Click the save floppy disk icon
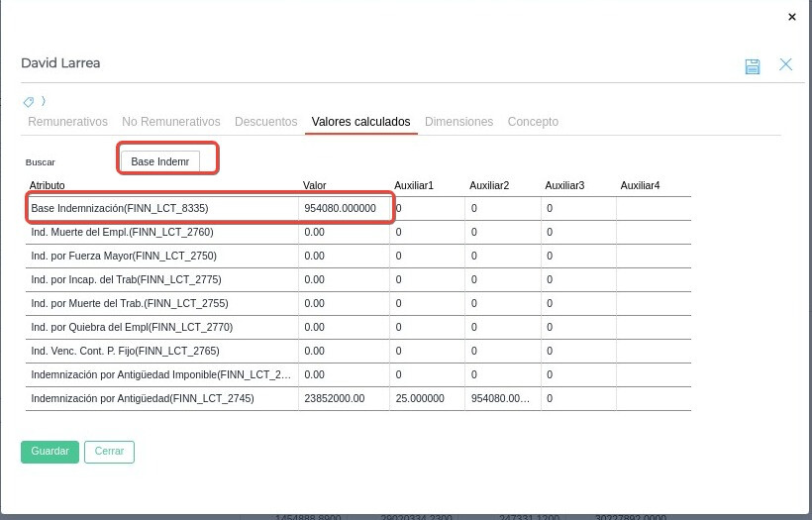Screen dimensions: 812x520 point(753,65)
